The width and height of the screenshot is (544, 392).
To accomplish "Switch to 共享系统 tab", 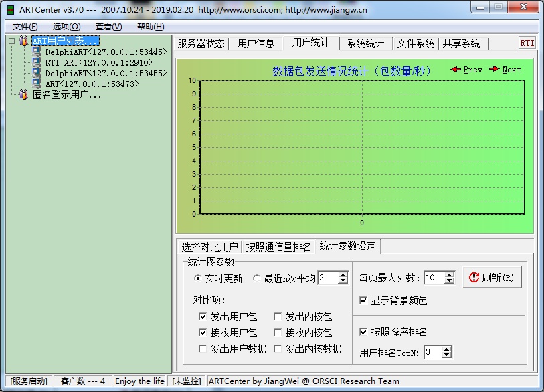I will pyautogui.click(x=462, y=43).
